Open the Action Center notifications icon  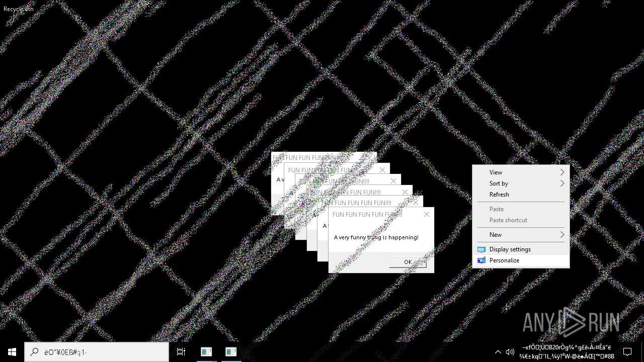point(627,352)
